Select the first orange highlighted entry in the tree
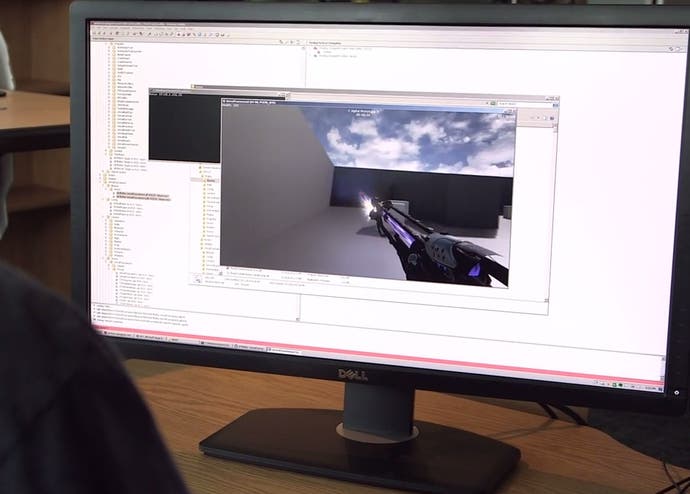 click(143, 194)
